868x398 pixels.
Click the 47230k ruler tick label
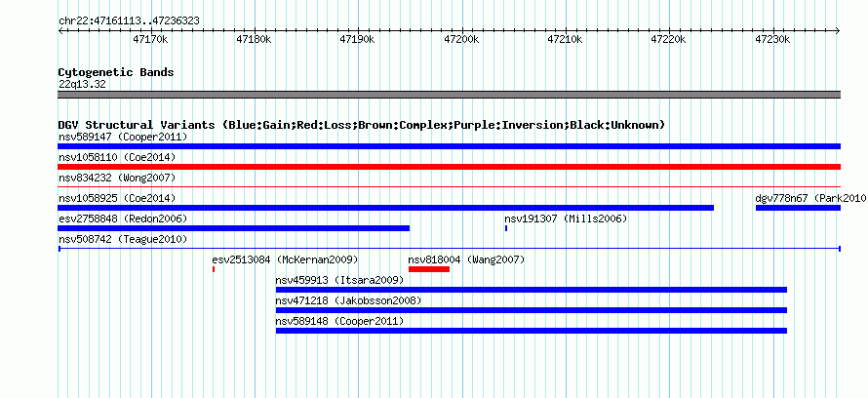(x=772, y=40)
